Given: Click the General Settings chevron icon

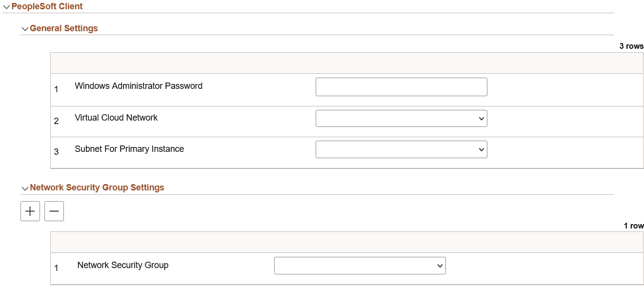Looking at the screenshot, I should pos(25,28).
